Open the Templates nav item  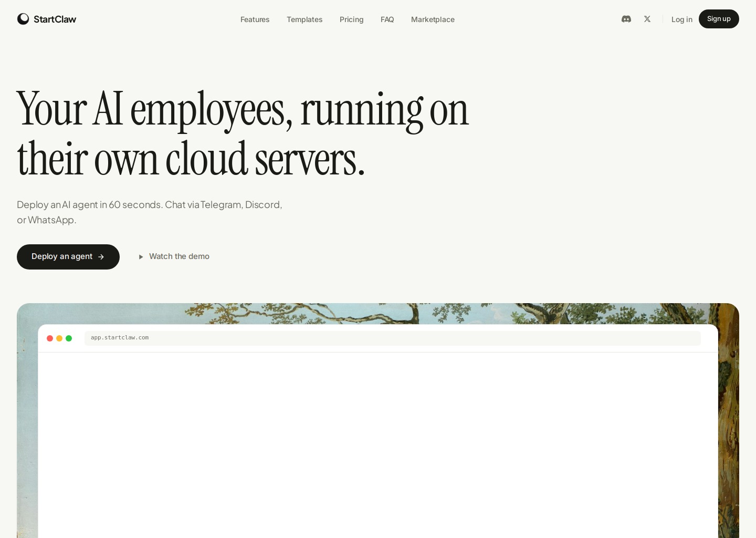point(304,19)
